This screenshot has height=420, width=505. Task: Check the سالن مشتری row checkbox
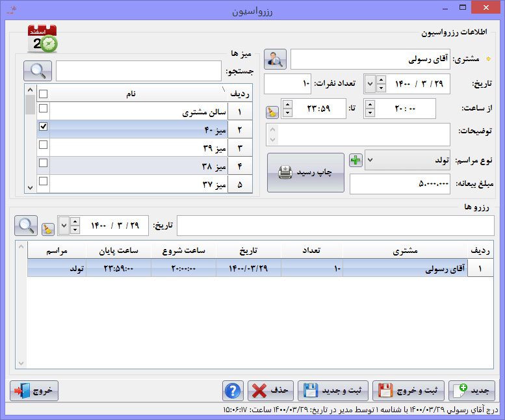click(43, 108)
